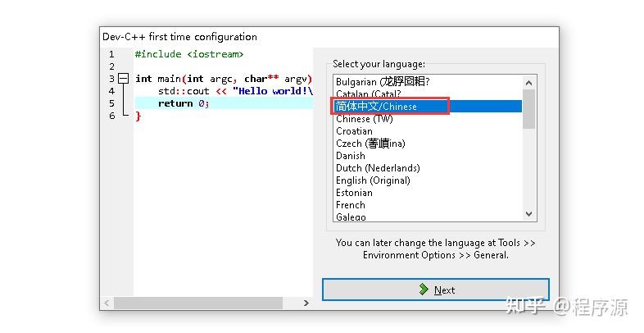Select Danish language
This screenshot has height=333, width=644.
(x=428, y=156)
